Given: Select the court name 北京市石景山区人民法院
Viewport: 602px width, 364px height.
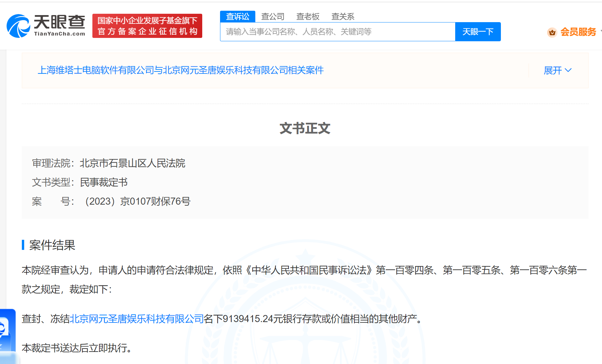Looking at the screenshot, I should pyautogui.click(x=132, y=163).
